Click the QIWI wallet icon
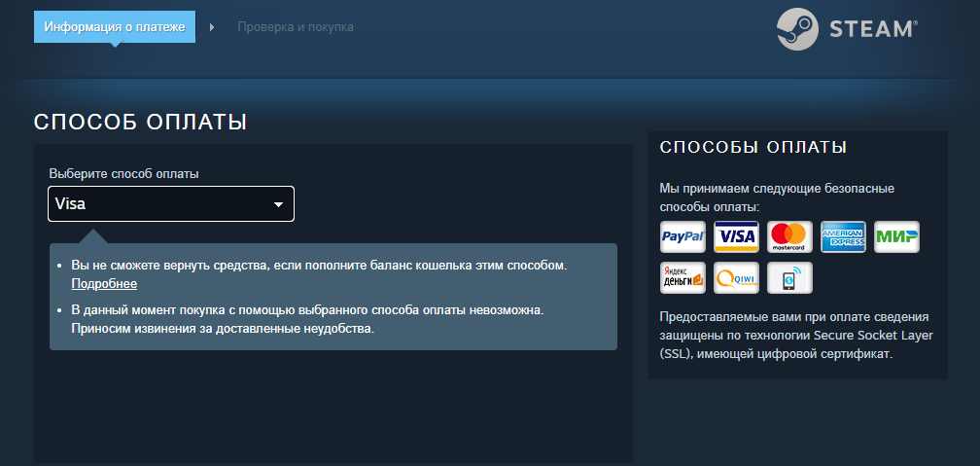Viewport: 980px width, 466px height. 736,277
